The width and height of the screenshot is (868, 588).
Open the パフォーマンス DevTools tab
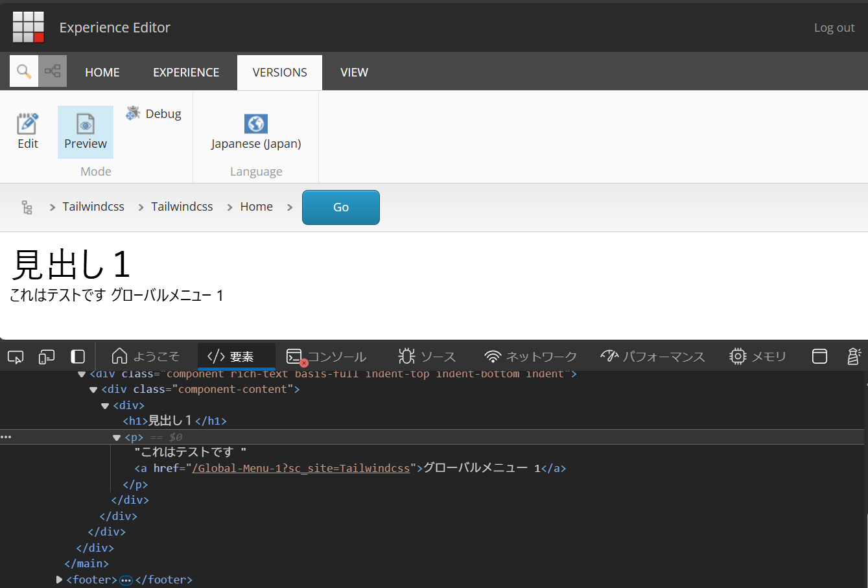652,357
